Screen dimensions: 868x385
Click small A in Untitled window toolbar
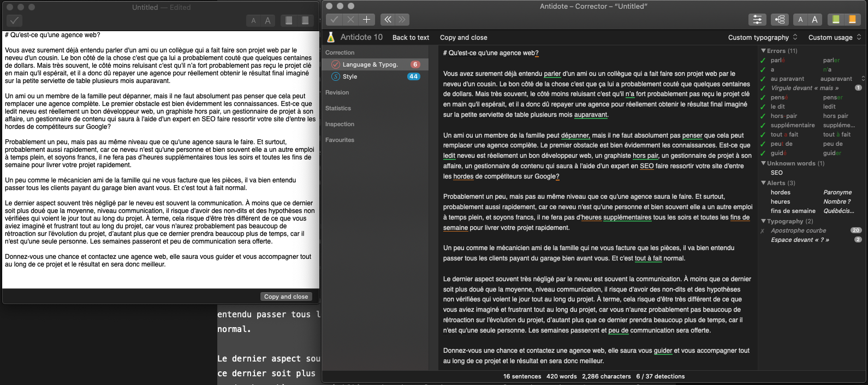(253, 21)
